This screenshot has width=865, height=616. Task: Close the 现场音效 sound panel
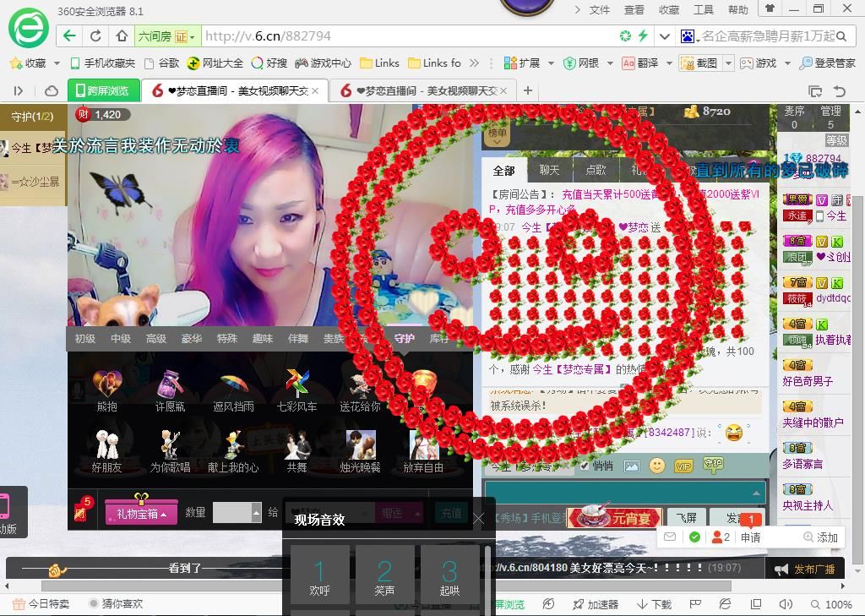479,518
